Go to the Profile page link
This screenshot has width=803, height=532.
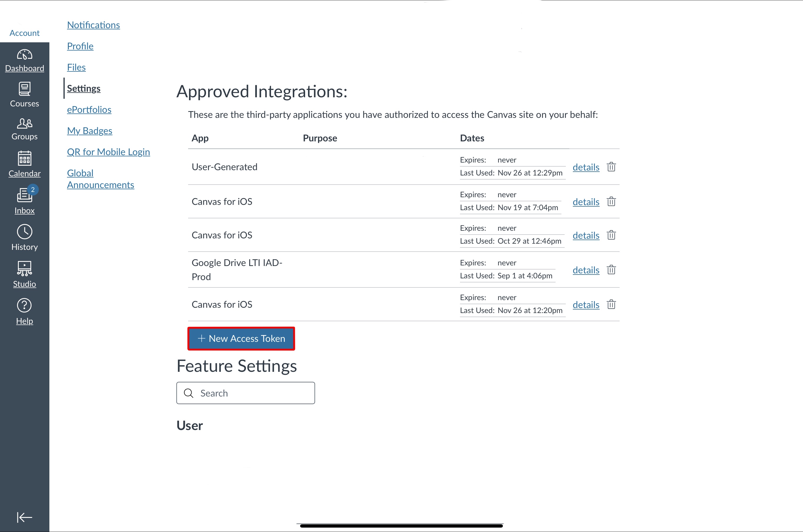(80, 46)
